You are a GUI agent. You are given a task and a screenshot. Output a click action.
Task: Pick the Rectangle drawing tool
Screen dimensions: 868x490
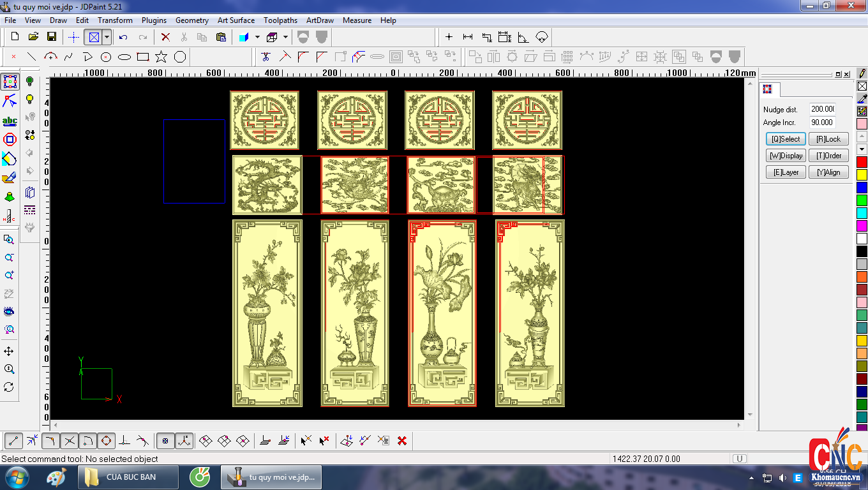tap(143, 57)
